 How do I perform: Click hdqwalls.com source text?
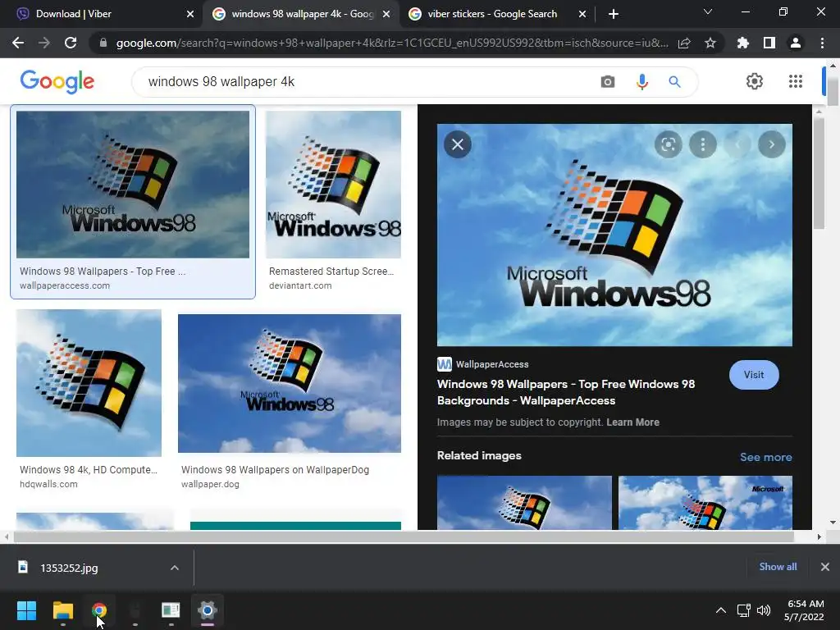point(48,484)
